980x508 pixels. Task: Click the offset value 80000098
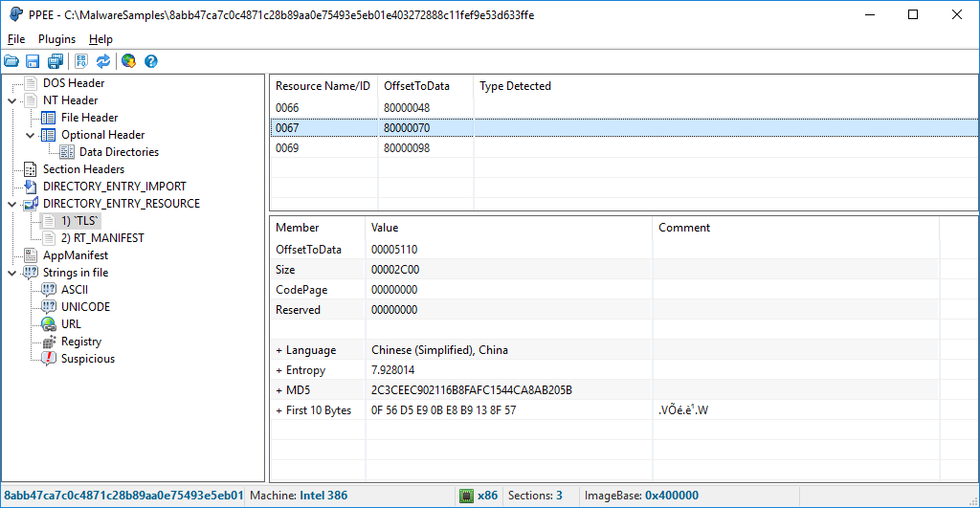pyautogui.click(x=407, y=148)
